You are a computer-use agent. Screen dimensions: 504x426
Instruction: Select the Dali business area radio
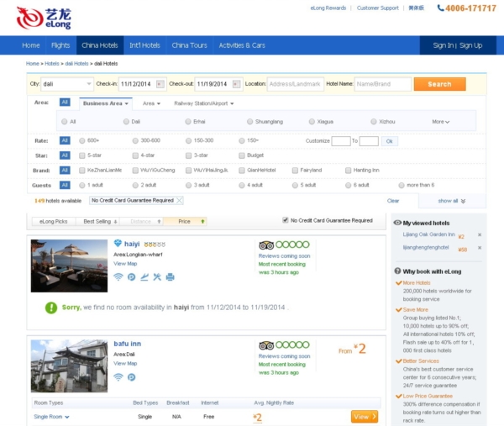(126, 122)
